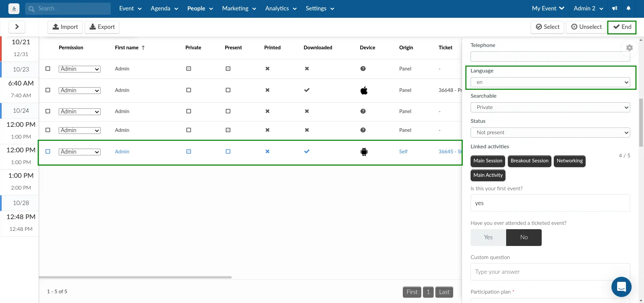
Task: Click the Downloaded checkmark in ticket 36648 row
Action: (307, 90)
